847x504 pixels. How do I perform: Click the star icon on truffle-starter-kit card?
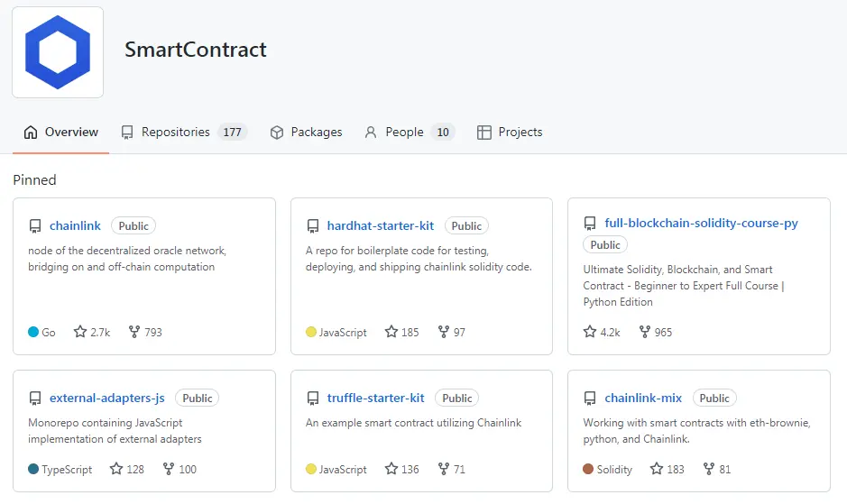tap(391, 469)
